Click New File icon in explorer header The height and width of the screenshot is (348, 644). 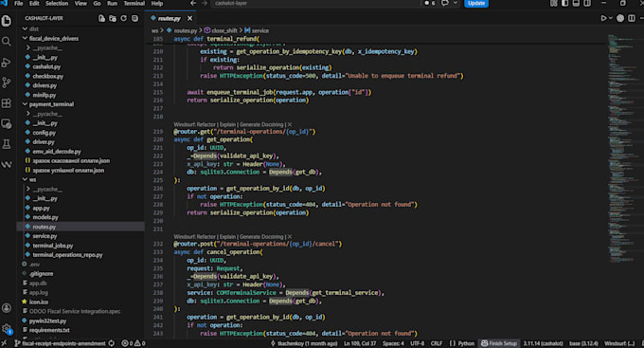(101, 18)
